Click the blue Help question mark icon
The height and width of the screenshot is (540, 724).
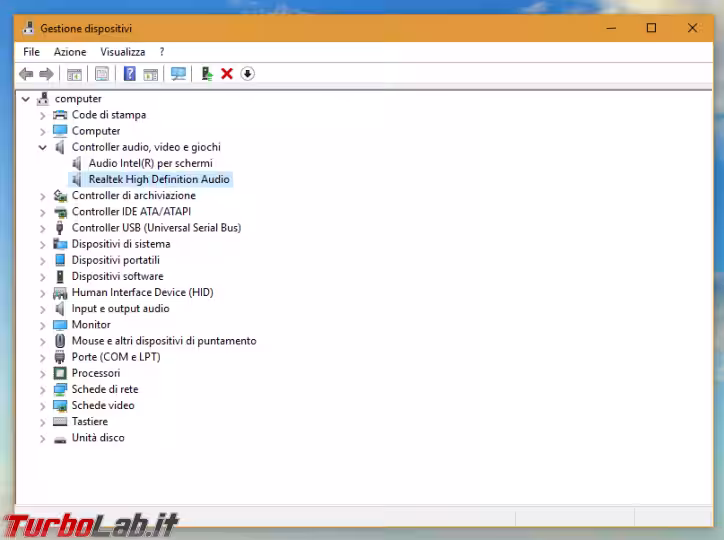coord(130,73)
